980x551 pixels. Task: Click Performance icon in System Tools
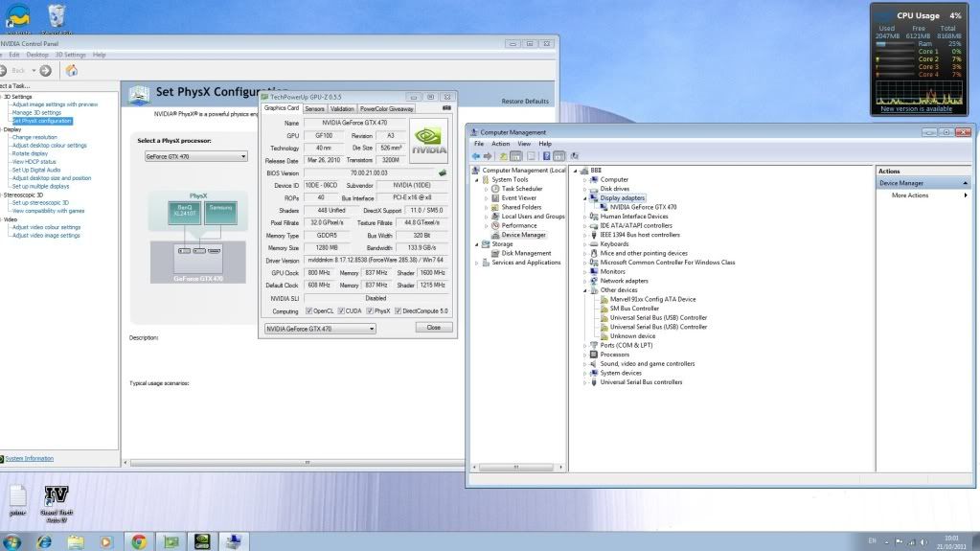coord(495,225)
